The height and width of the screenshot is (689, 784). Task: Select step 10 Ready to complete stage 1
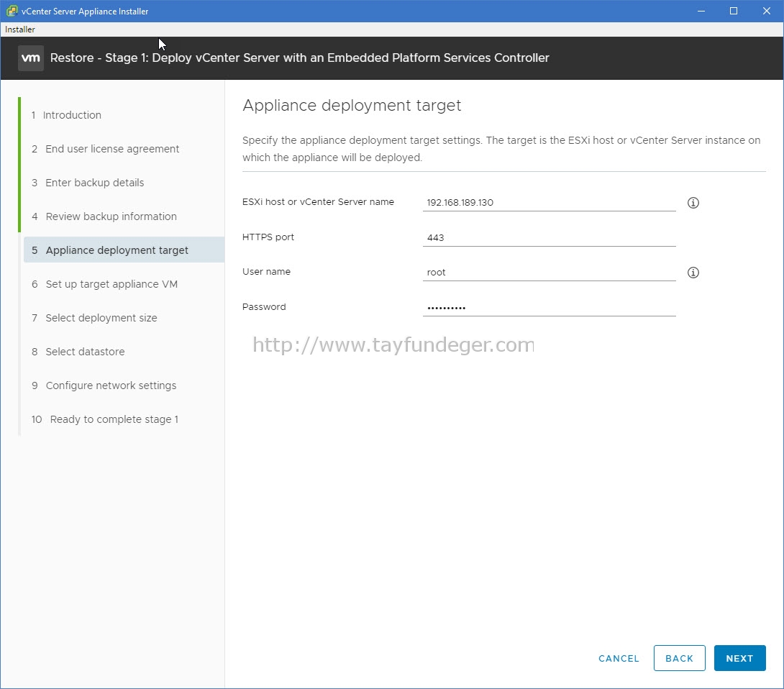tap(105, 419)
